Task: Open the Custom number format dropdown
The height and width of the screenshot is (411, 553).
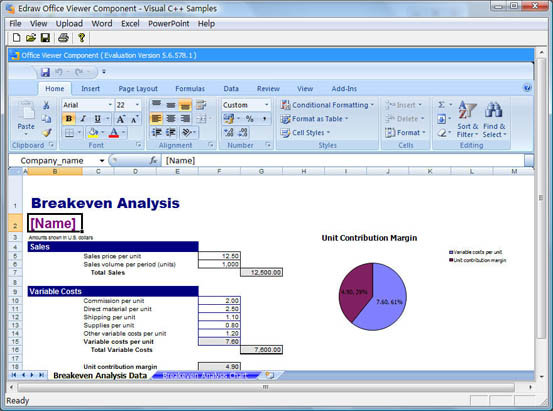Action: [x=267, y=105]
